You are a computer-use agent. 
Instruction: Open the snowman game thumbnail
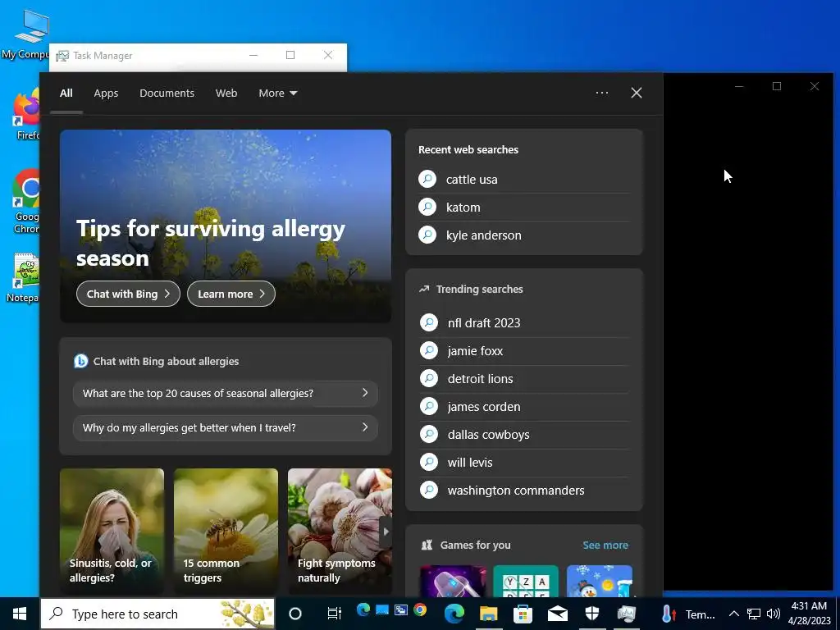[x=600, y=582]
